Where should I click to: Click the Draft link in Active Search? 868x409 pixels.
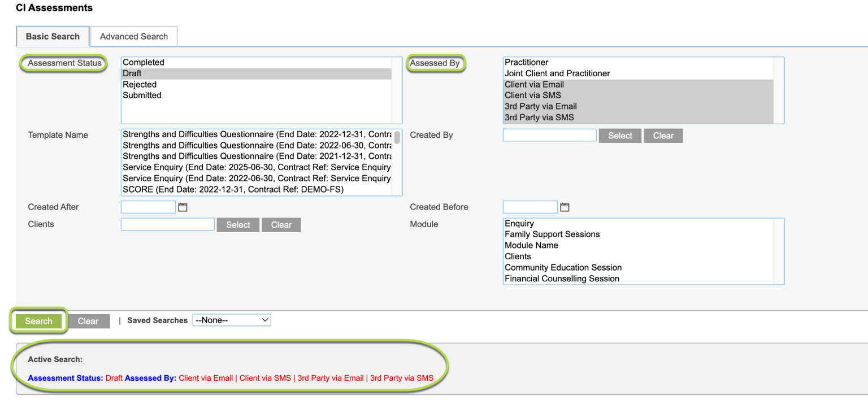point(114,377)
